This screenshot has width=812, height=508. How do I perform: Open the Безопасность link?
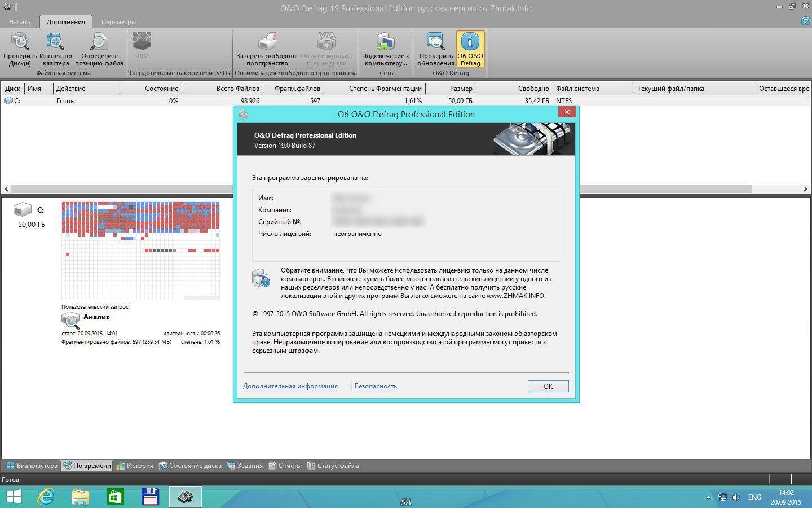click(376, 386)
